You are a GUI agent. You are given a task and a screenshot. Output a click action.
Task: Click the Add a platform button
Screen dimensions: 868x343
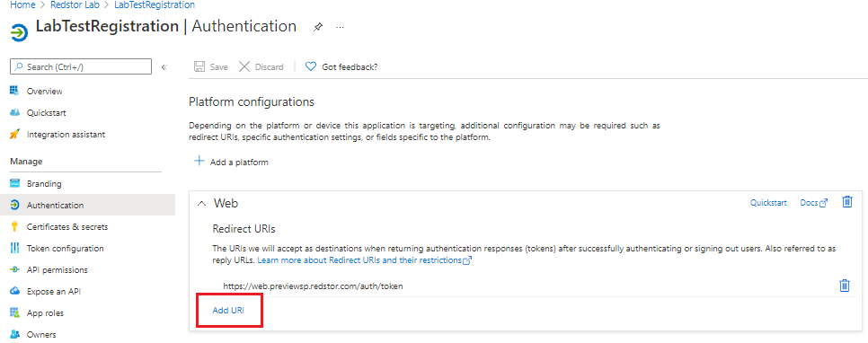(x=232, y=163)
